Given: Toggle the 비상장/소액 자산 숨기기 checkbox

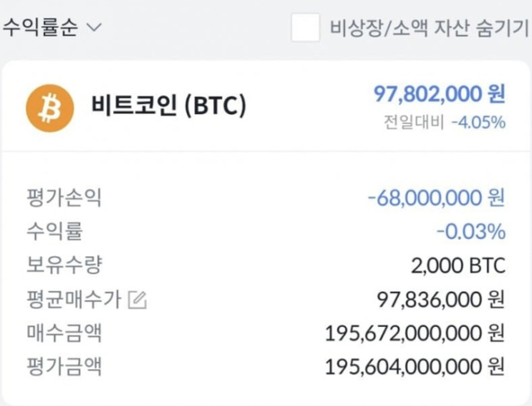Looking at the screenshot, I should [305, 27].
